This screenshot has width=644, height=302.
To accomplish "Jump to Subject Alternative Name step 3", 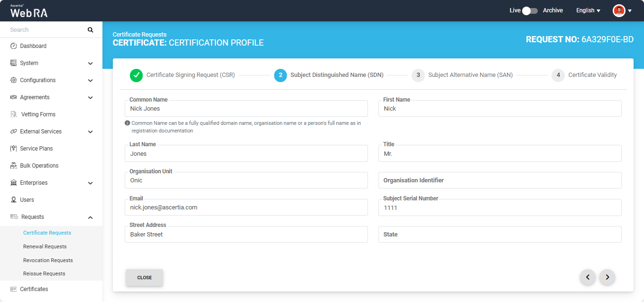I will pyautogui.click(x=462, y=75).
